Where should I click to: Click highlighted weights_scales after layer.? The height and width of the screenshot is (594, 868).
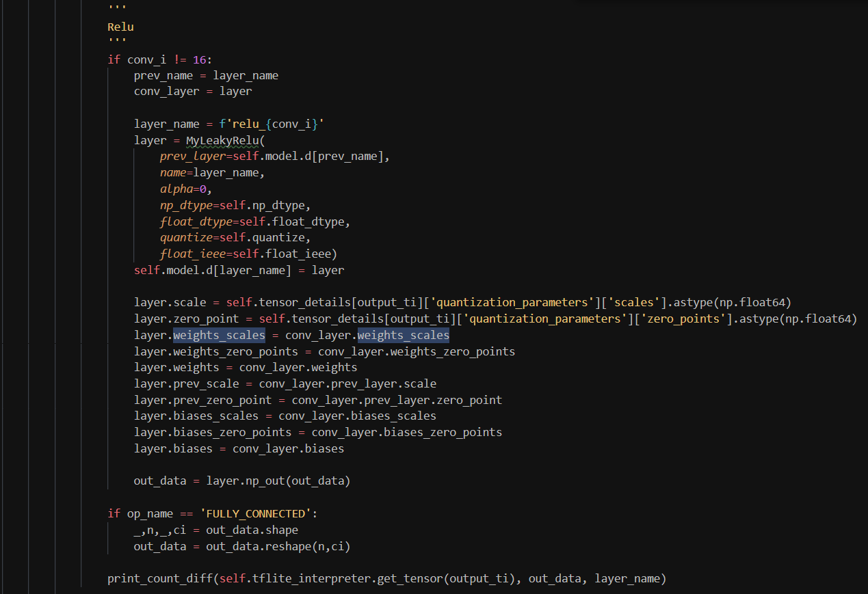click(x=219, y=335)
